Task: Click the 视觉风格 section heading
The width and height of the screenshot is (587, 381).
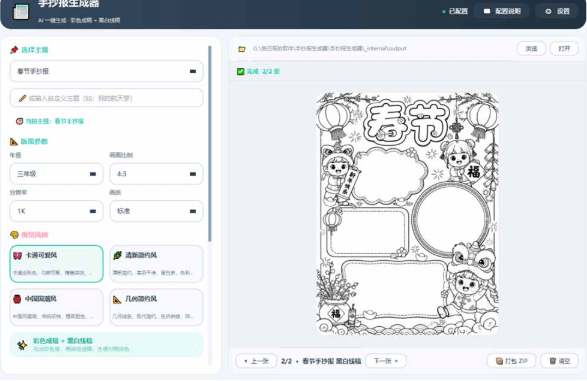Action: (34, 235)
